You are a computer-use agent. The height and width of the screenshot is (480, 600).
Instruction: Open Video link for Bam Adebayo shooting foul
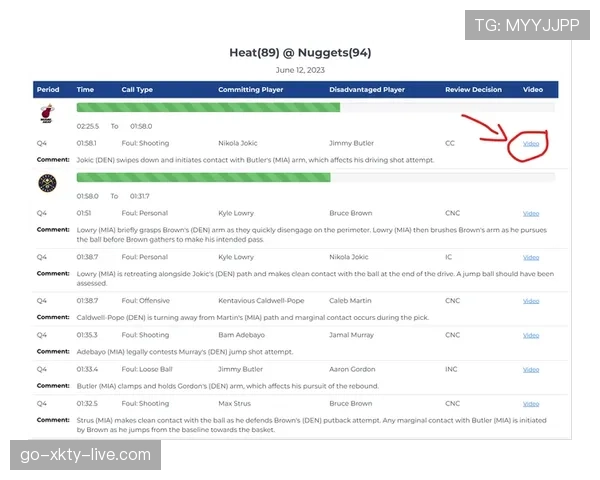(x=531, y=336)
